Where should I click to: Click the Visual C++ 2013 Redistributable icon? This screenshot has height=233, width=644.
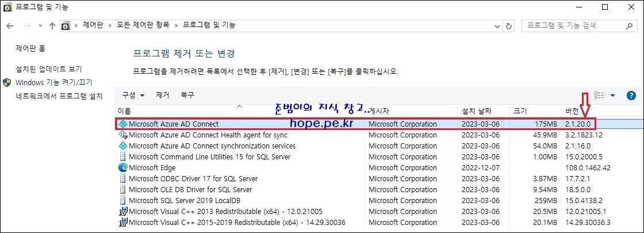[x=123, y=212]
